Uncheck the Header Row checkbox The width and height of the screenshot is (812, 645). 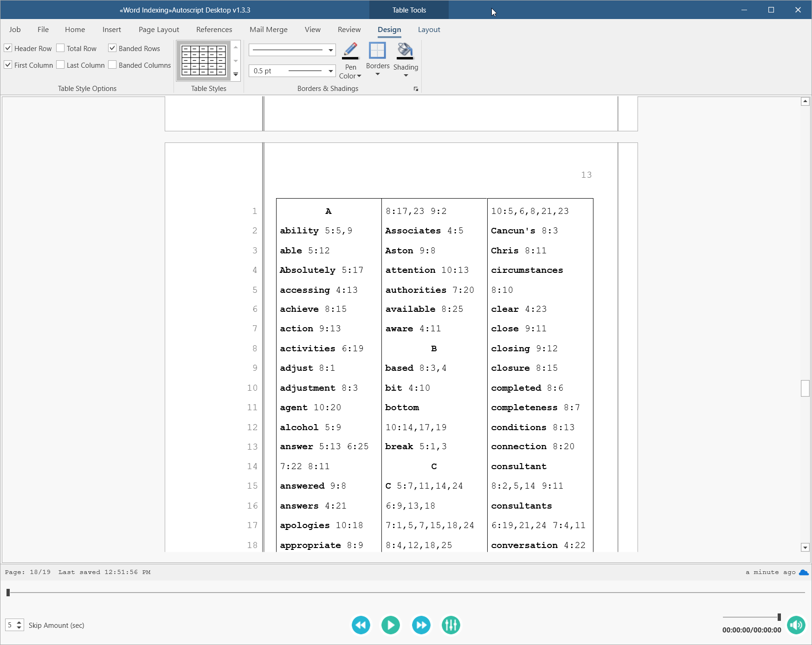(x=8, y=48)
